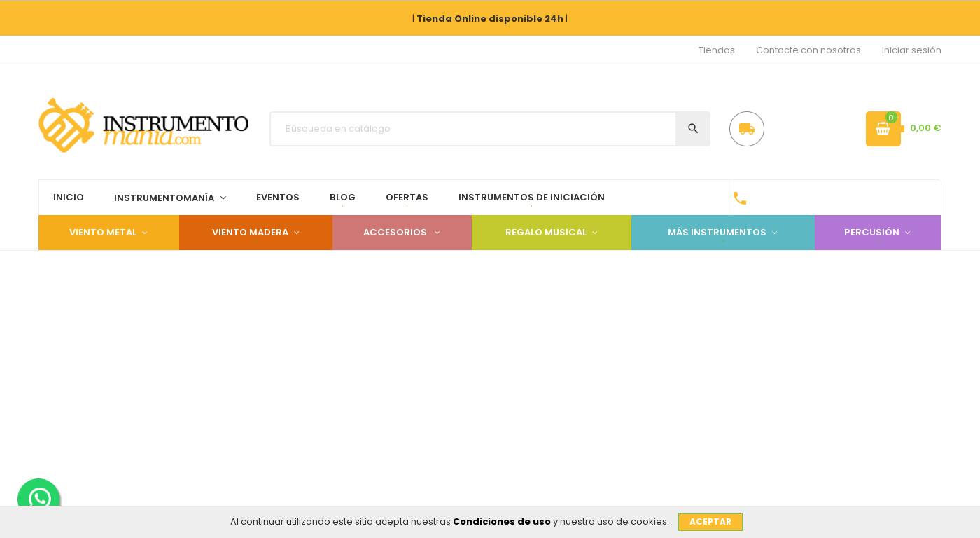Image resolution: width=980 pixels, height=538 pixels.
Task: Open the Condiciones de uso link
Action: click(x=501, y=522)
